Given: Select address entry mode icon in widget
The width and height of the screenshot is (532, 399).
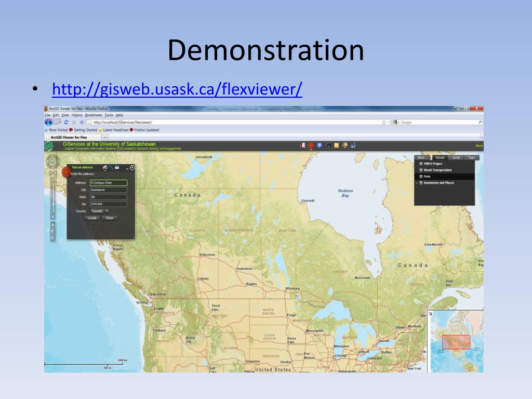Looking at the screenshot, I should tap(105, 168).
